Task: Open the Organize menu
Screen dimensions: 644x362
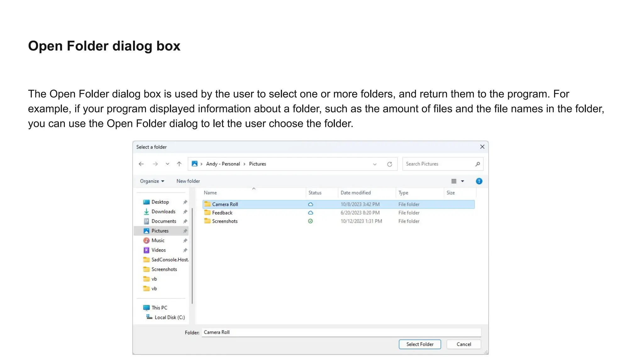Action: [152, 181]
